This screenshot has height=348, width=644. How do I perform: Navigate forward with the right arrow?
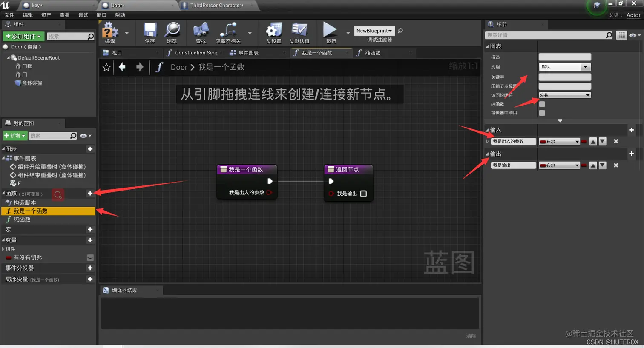140,67
